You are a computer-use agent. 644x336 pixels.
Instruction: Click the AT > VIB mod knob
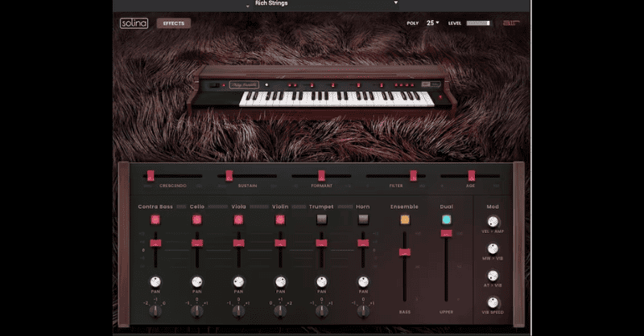493,276
